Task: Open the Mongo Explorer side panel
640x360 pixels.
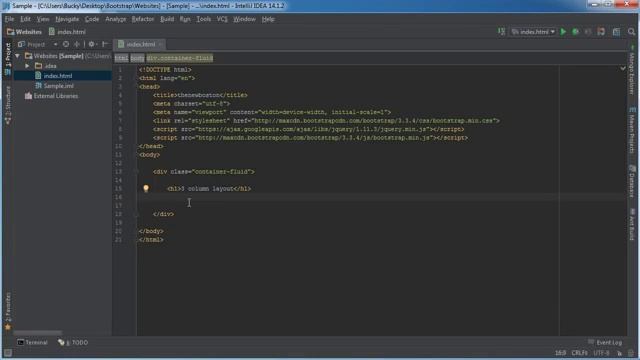Action: (632, 70)
